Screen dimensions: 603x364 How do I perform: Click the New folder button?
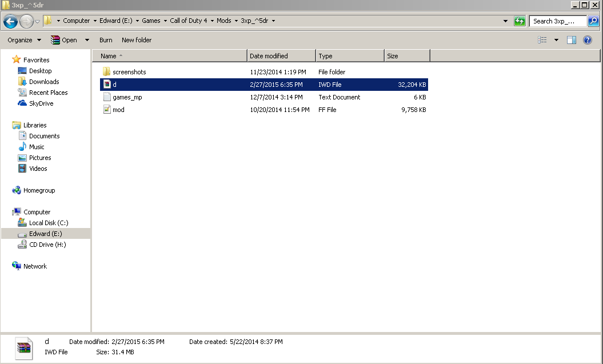pos(137,40)
